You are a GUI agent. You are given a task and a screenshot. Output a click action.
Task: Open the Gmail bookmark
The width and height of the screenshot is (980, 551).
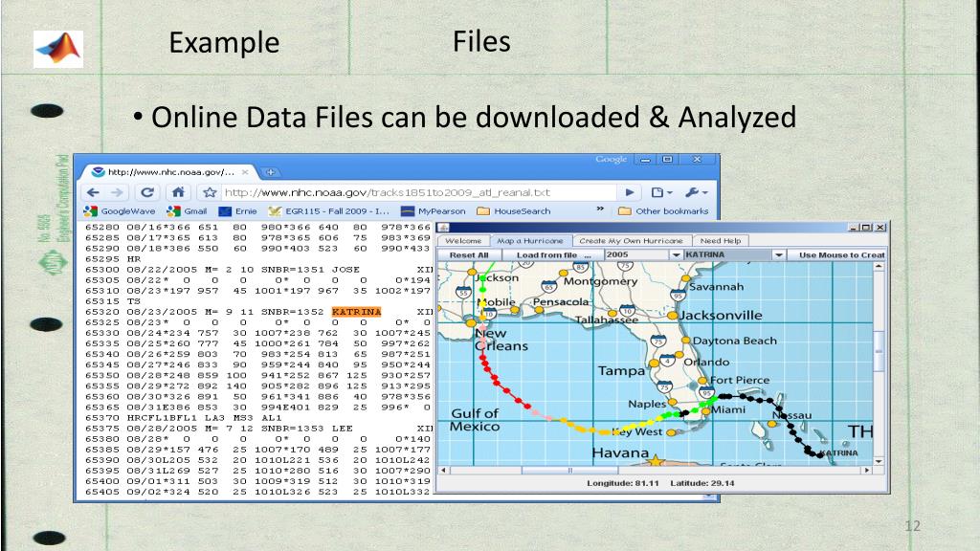(187, 211)
